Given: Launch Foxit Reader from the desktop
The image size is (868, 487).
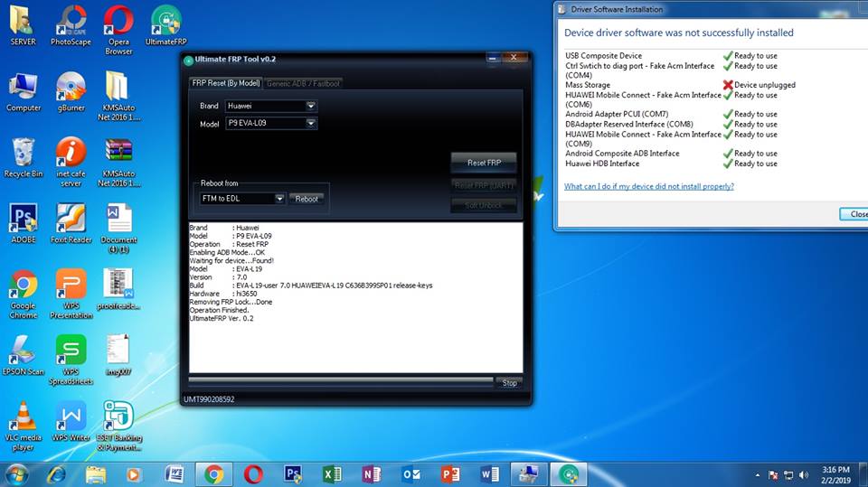Looking at the screenshot, I should 71,223.
